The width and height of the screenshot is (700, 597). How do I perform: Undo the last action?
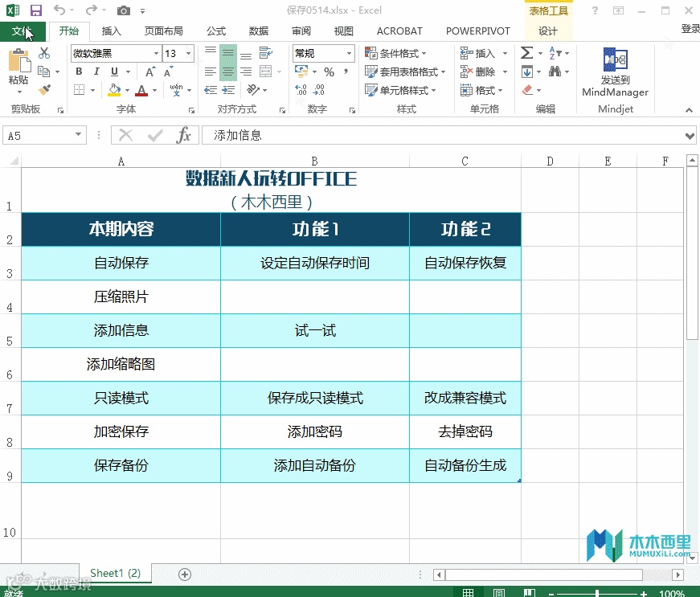[x=59, y=10]
